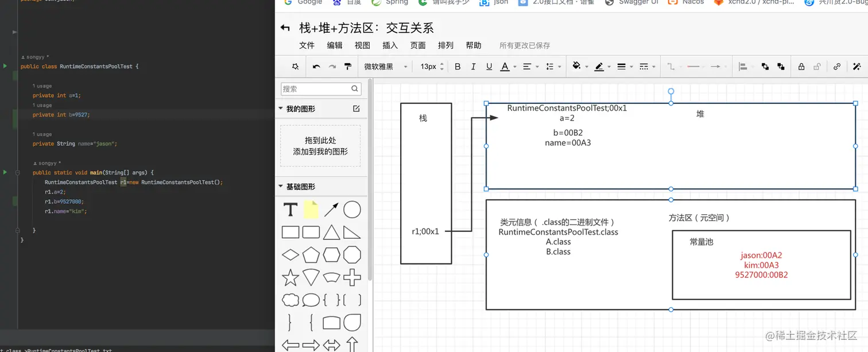
Task: Open the line dash style dropdown
Action: click(x=647, y=67)
